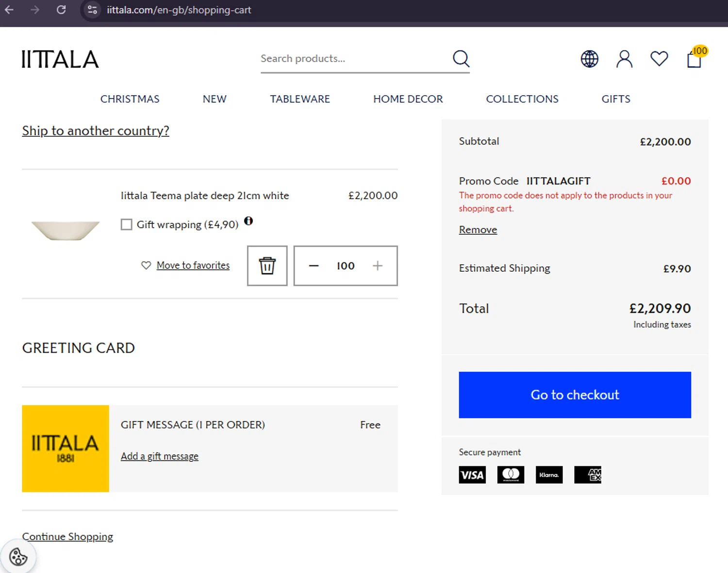Open the heart favorites icon in header
This screenshot has width=728, height=573.
[x=659, y=59]
